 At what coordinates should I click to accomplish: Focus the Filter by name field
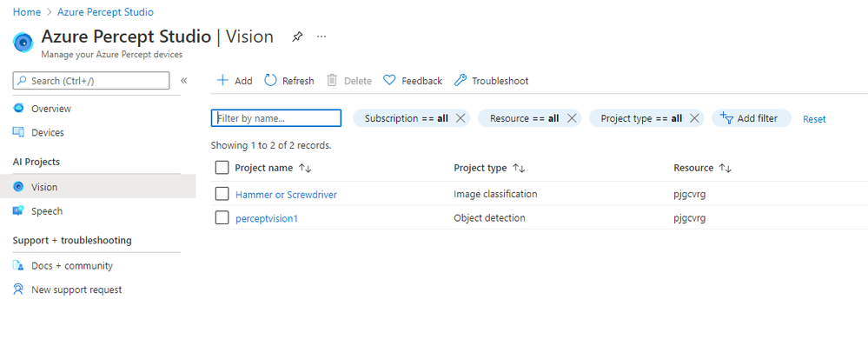point(276,118)
